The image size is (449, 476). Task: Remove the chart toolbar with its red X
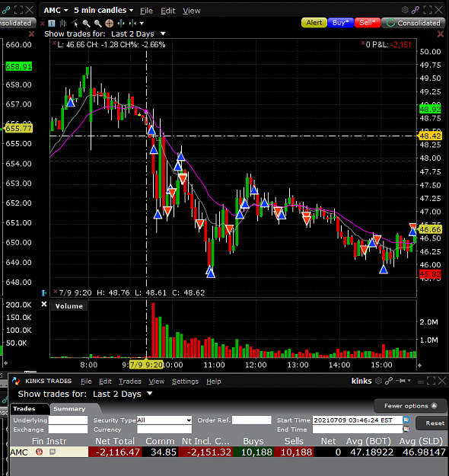pos(43,23)
